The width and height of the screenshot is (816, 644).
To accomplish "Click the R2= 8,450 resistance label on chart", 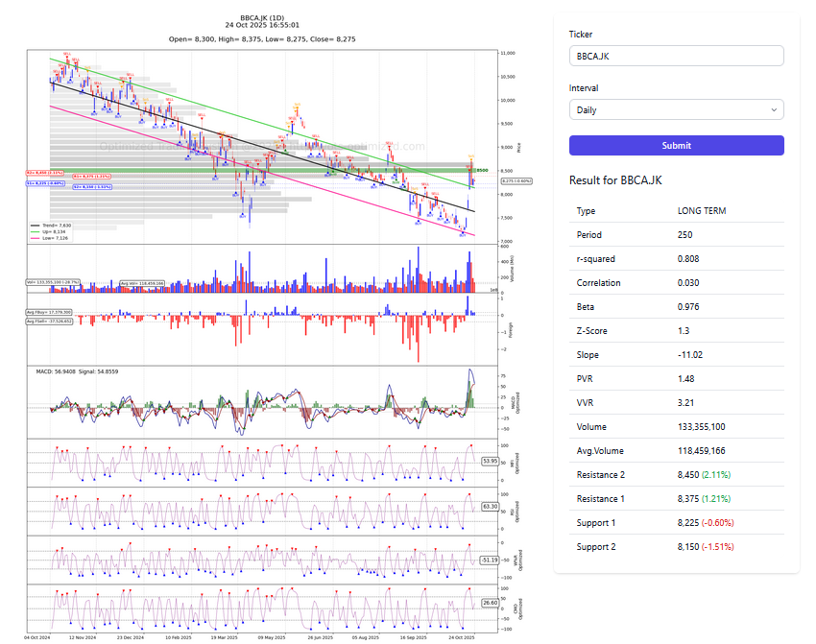I will point(44,173).
